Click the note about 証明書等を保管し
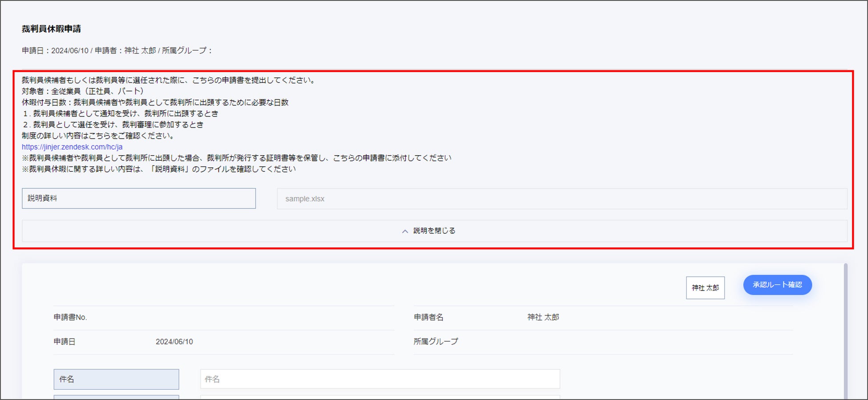The image size is (868, 400). [x=237, y=158]
